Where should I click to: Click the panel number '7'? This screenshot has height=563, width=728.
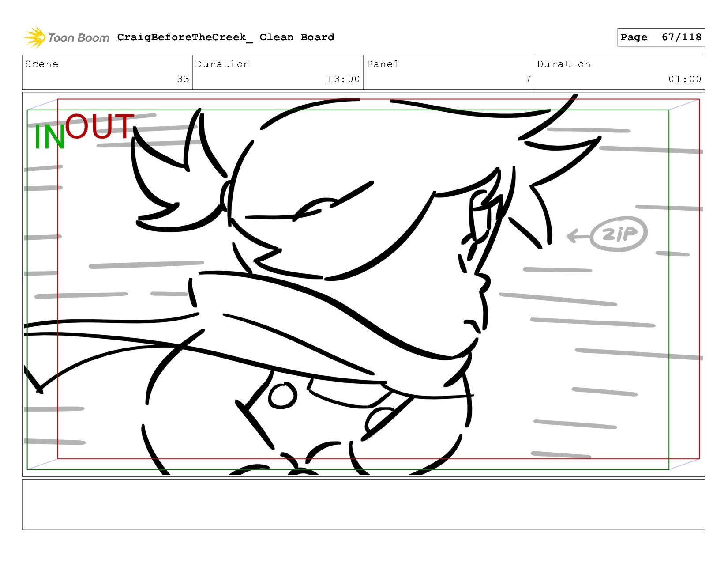[x=528, y=79]
